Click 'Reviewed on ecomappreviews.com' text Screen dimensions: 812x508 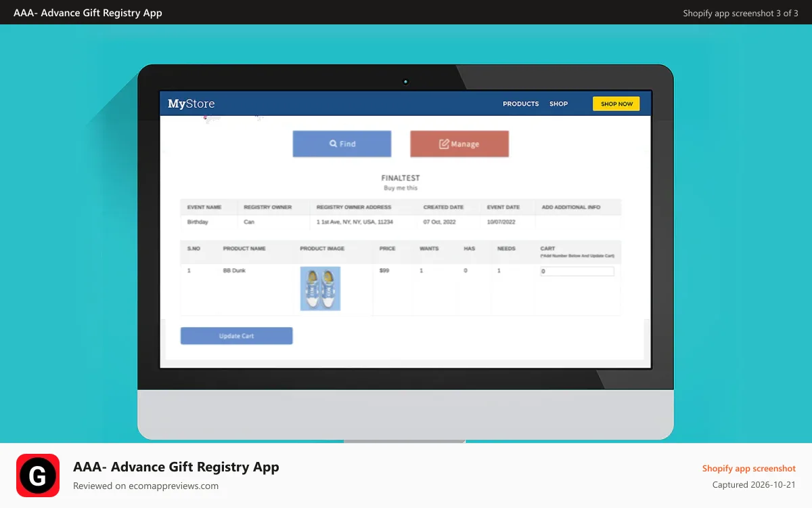click(145, 486)
